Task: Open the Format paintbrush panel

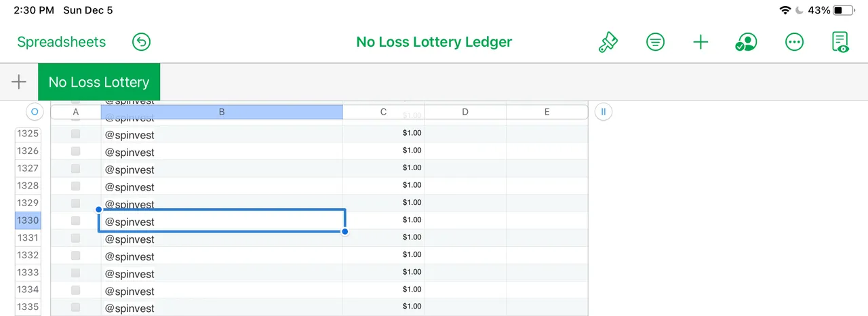Action: pyautogui.click(x=608, y=42)
